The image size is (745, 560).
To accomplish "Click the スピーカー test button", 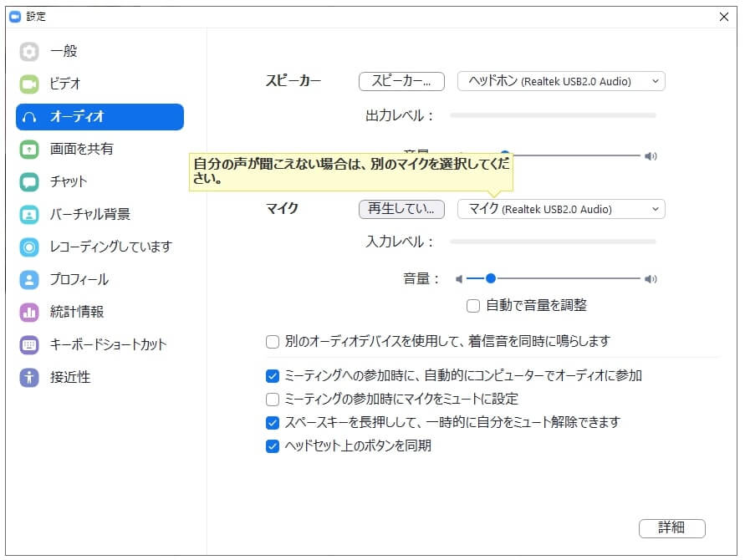I will click(x=401, y=81).
